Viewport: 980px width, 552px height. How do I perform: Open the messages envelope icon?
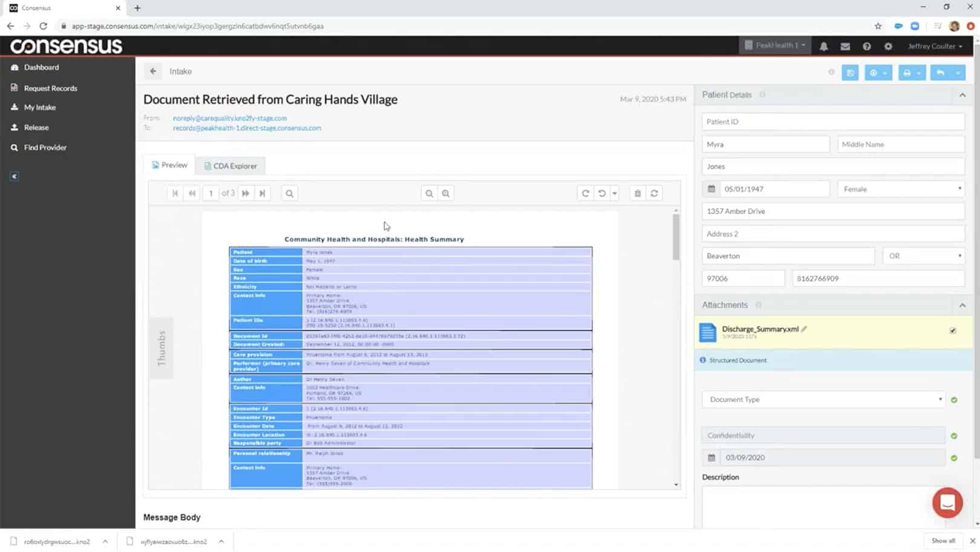pyautogui.click(x=845, y=47)
